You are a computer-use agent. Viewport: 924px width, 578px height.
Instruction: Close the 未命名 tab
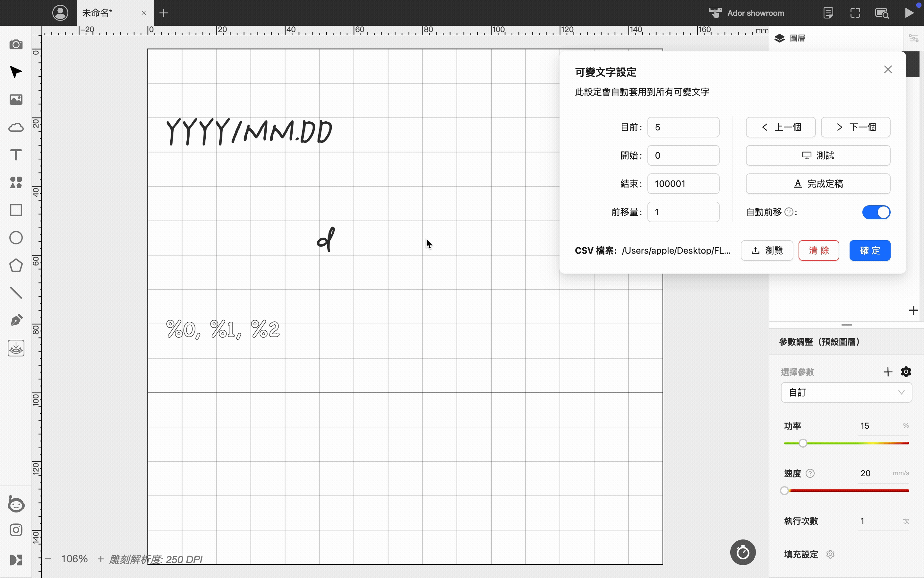(143, 13)
